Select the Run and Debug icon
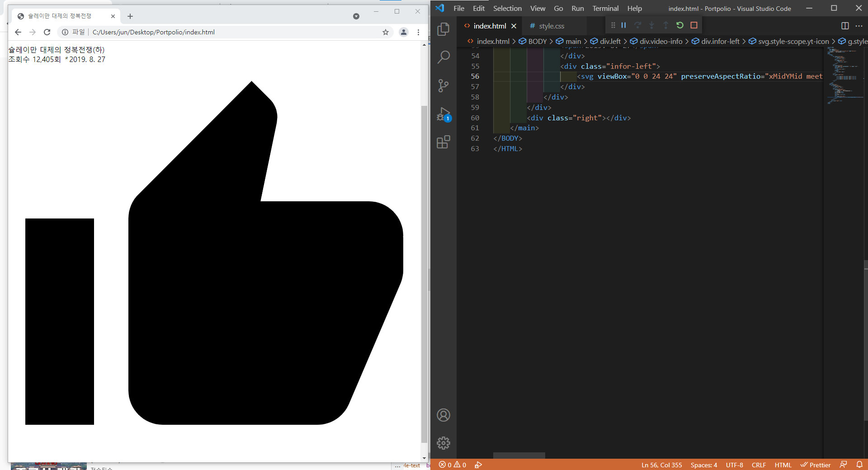868x470 pixels. click(x=443, y=114)
